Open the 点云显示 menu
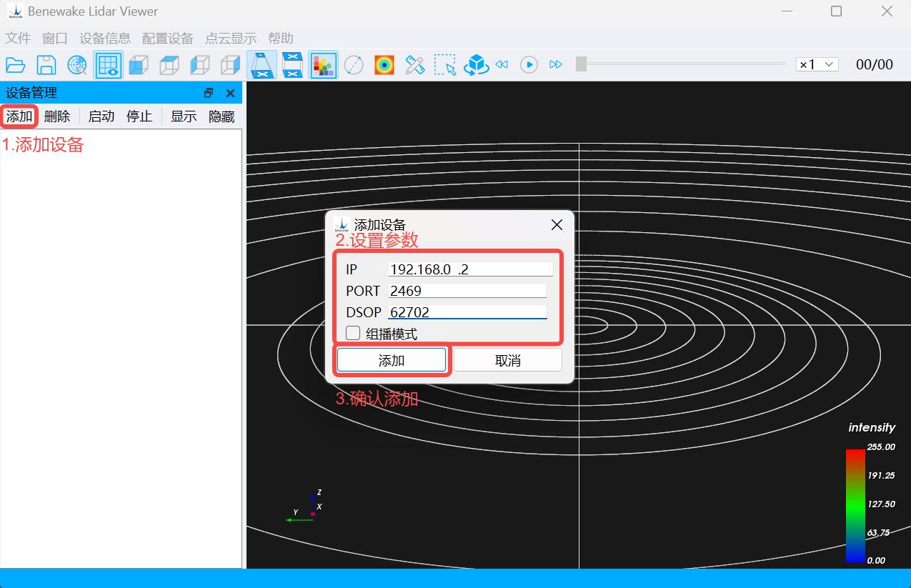 [231, 39]
